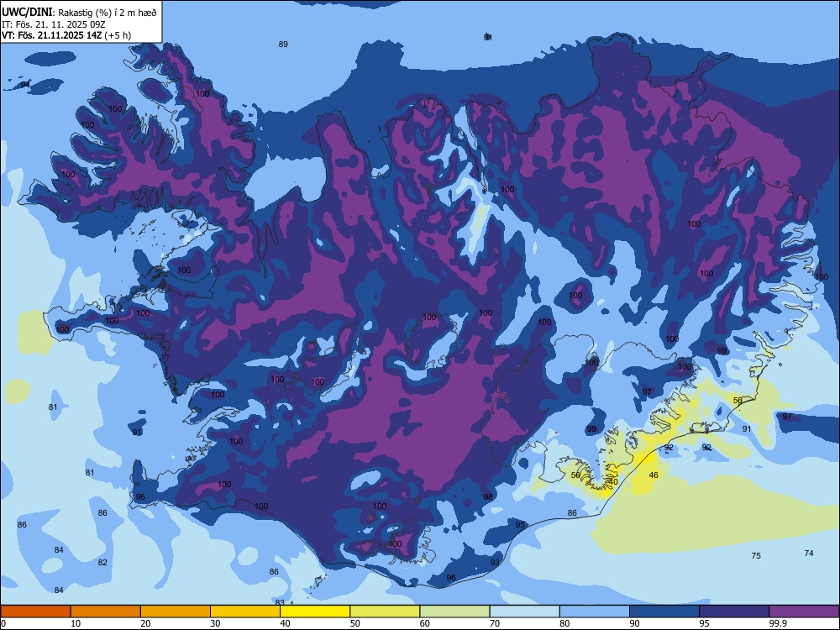Select the pale yellow 50–60 legend swatch
This screenshot has height=630, width=840.
coord(385,612)
